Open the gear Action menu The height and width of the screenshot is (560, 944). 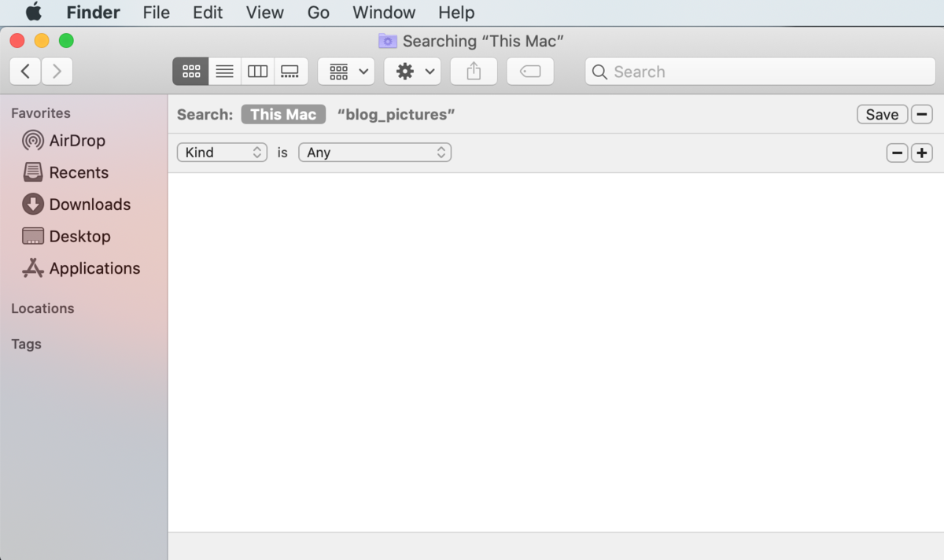tap(412, 72)
